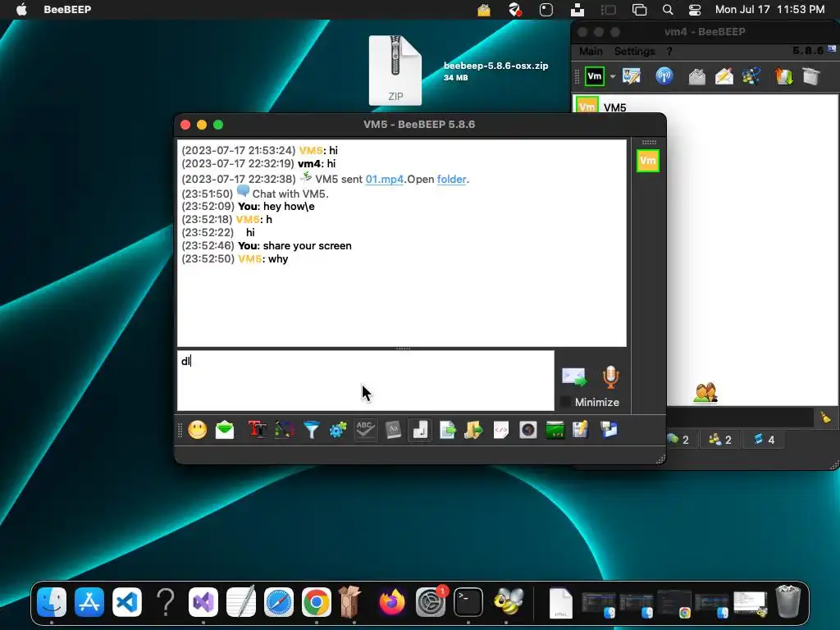The height and width of the screenshot is (630, 840).
Task: Click the blue broadcast antenna icon
Action: 664,76
